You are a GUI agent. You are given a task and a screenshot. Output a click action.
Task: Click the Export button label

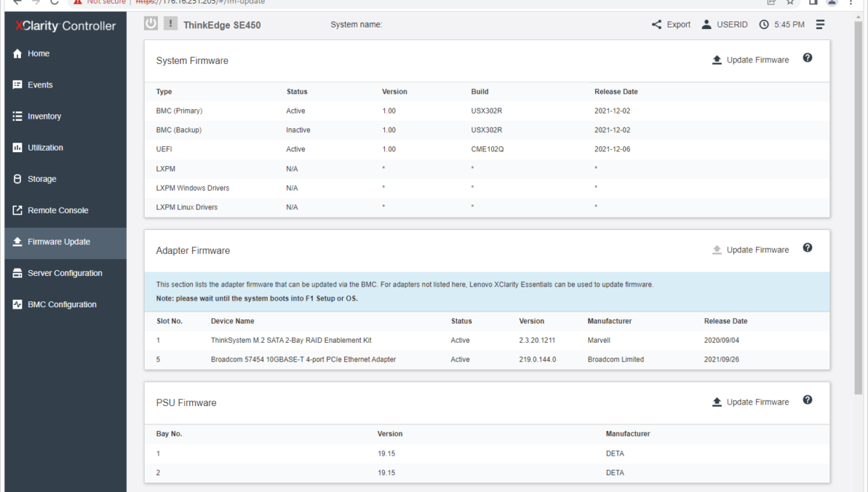click(x=678, y=24)
